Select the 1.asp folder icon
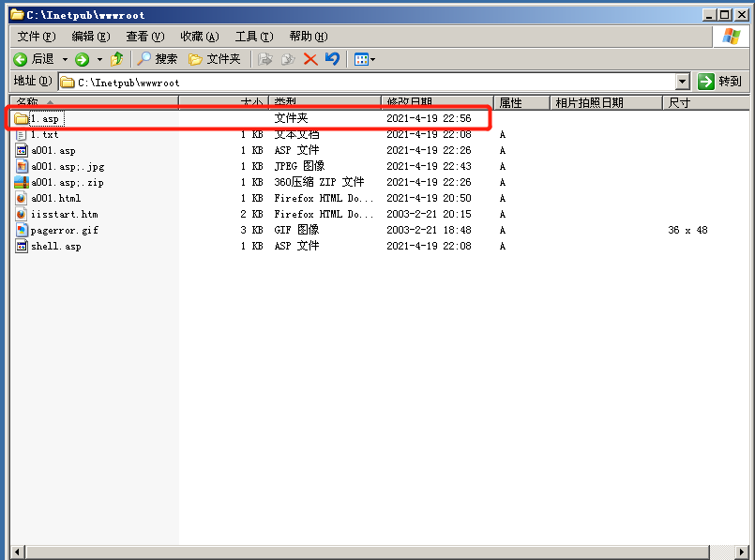The width and height of the screenshot is (755, 560). tap(22, 118)
